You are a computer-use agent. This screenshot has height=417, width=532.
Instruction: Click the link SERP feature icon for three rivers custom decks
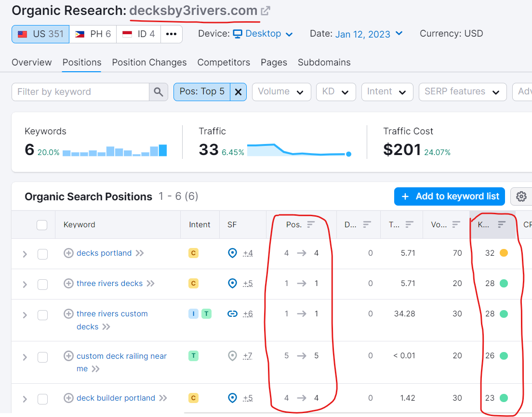click(232, 313)
